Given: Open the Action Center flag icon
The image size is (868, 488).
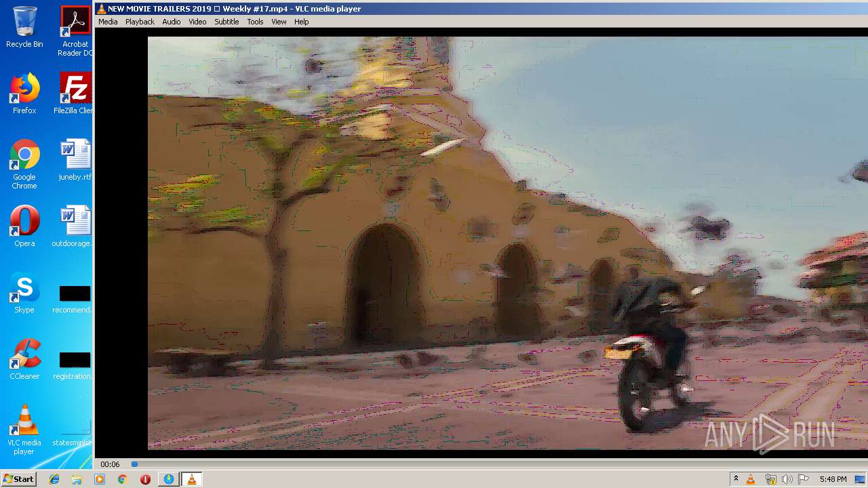Looking at the screenshot, I should tap(804, 479).
